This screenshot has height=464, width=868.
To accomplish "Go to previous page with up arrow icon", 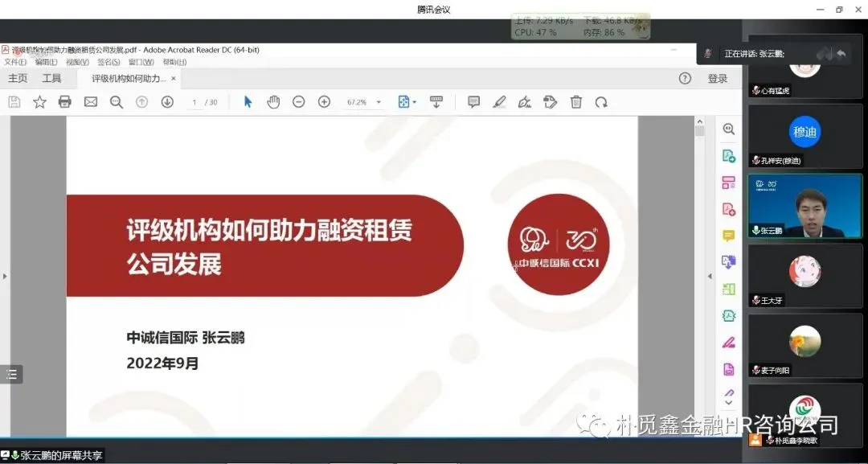I will pos(141,102).
